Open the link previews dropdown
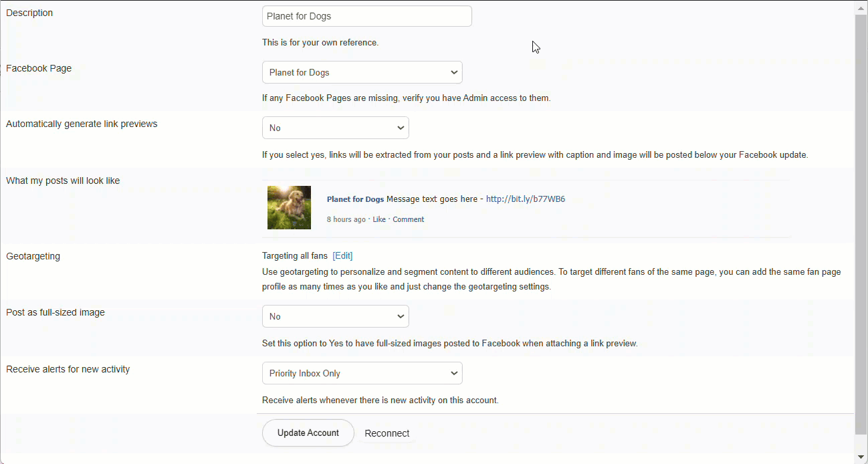Viewport: 868px width, 464px height. point(335,128)
